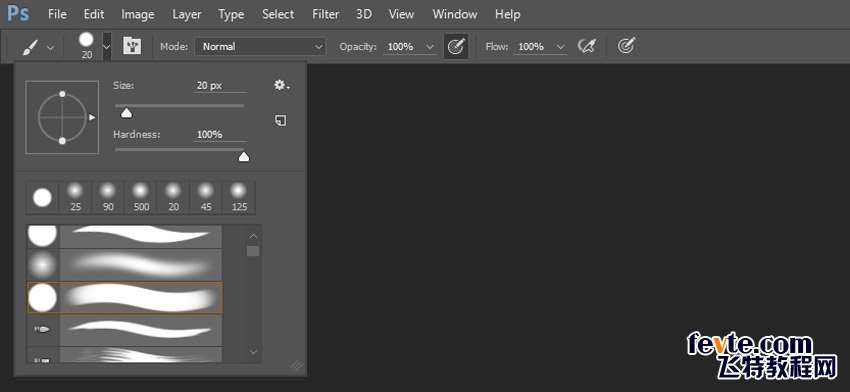Select the recent hard round brush
850x392 pixels.
tap(42, 198)
